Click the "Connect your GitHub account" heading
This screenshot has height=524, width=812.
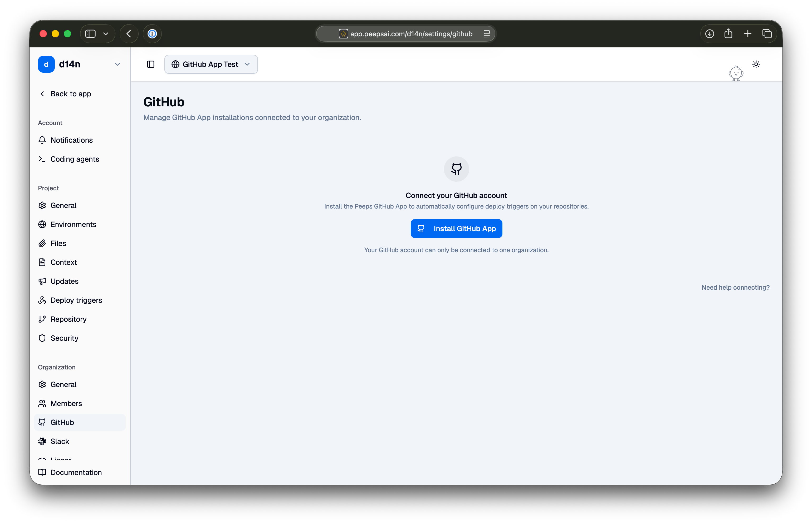click(456, 195)
